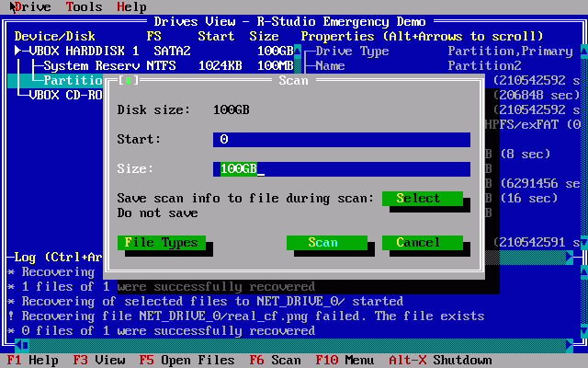Image resolution: width=588 pixels, height=368 pixels.
Task: Click the 'Disk size: 100GB' label
Action: [x=184, y=110]
